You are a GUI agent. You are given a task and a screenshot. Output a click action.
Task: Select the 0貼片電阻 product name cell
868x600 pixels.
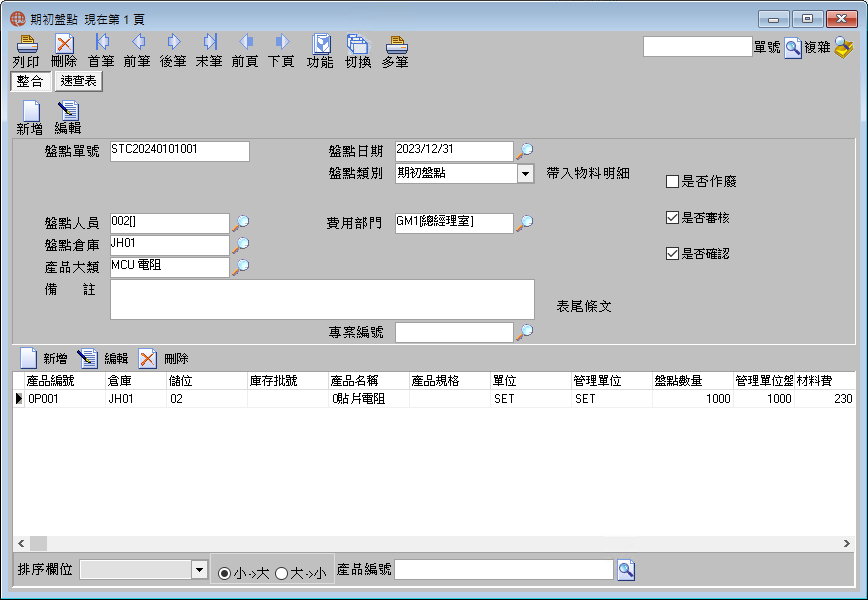point(369,399)
